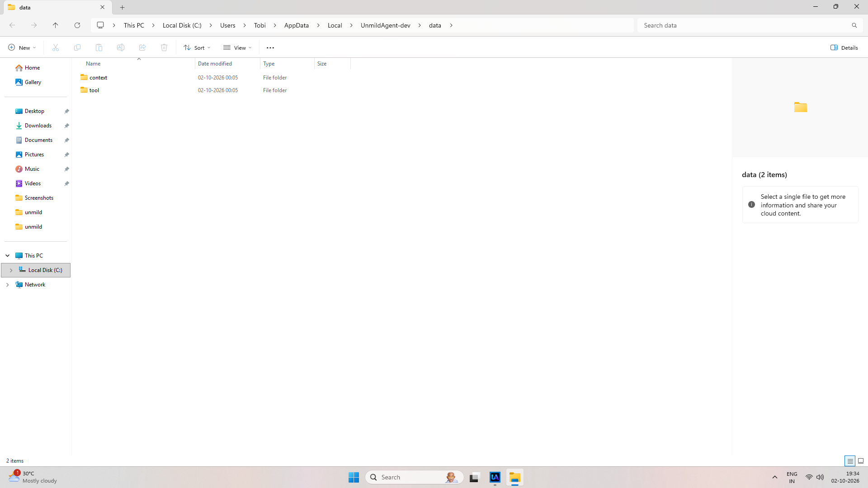Go forward with the Forward arrow
868x488 pixels.
[x=34, y=25]
